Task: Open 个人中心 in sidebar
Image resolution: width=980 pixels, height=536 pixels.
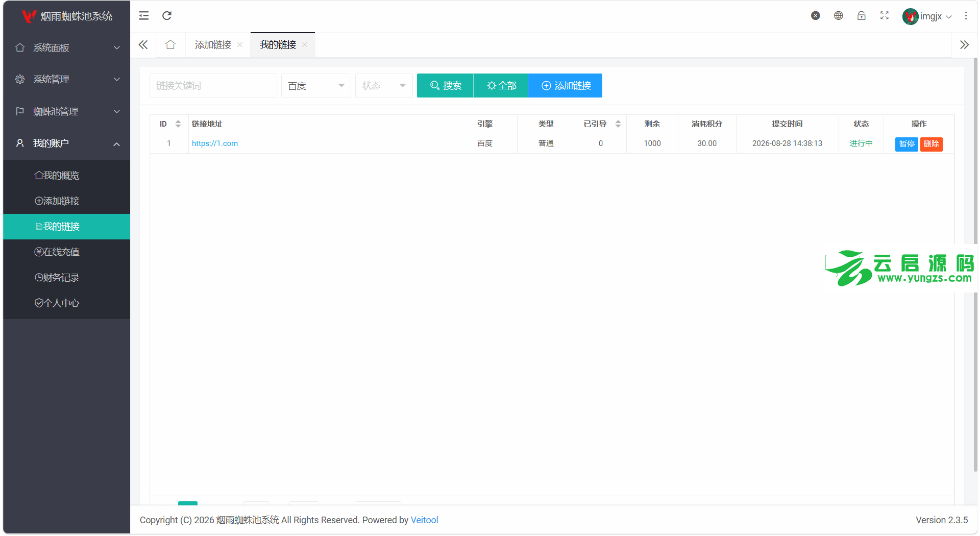Action: [67, 303]
